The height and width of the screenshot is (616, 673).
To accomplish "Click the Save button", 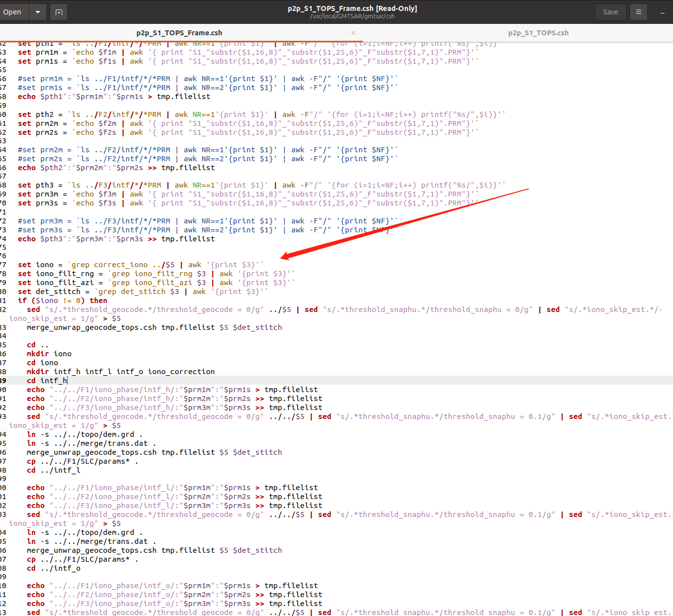I will [610, 11].
